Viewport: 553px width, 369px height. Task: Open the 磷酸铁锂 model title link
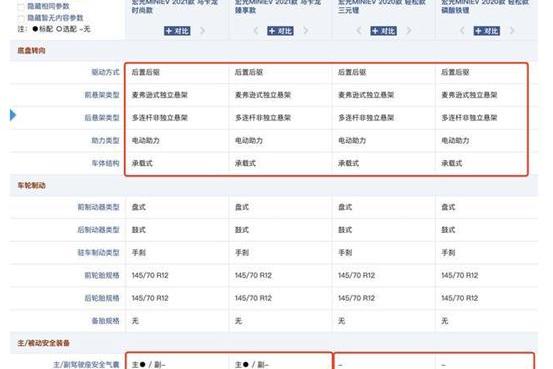485,6
